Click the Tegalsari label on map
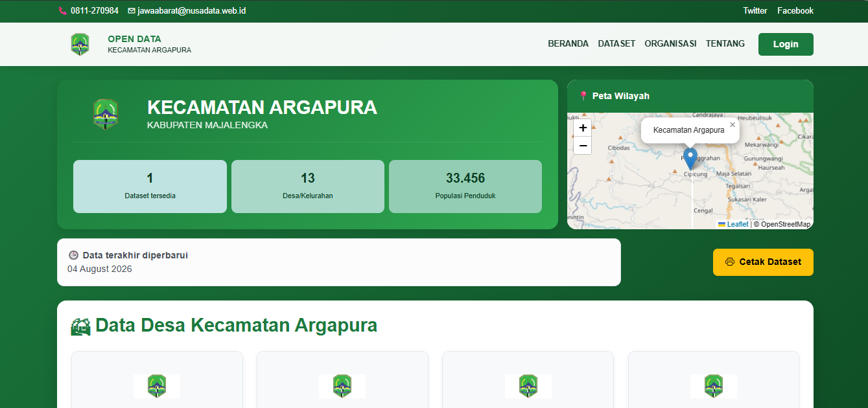This screenshot has width=868, height=408. (x=738, y=185)
